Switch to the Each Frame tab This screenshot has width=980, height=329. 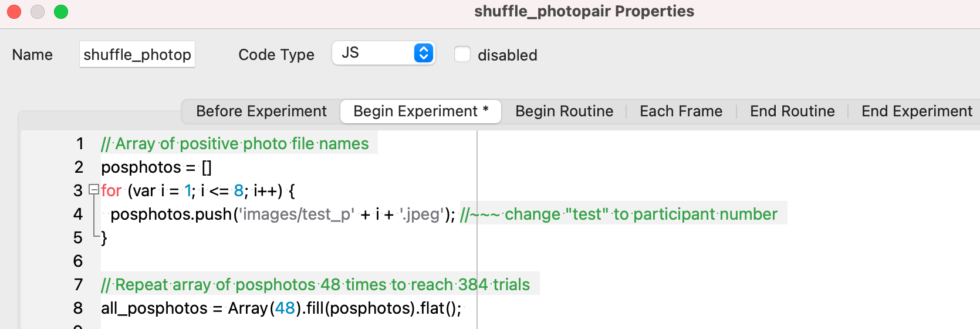point(681,111)
